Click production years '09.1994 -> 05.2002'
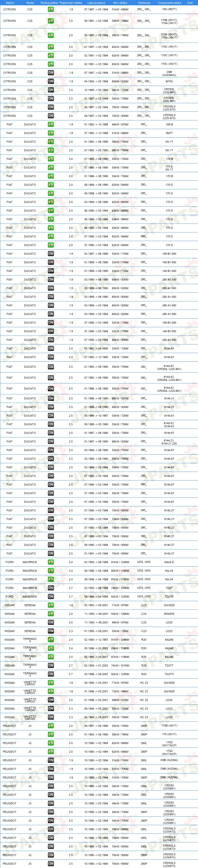Screen dimensions: 198x868 click(x=96, y=709)
